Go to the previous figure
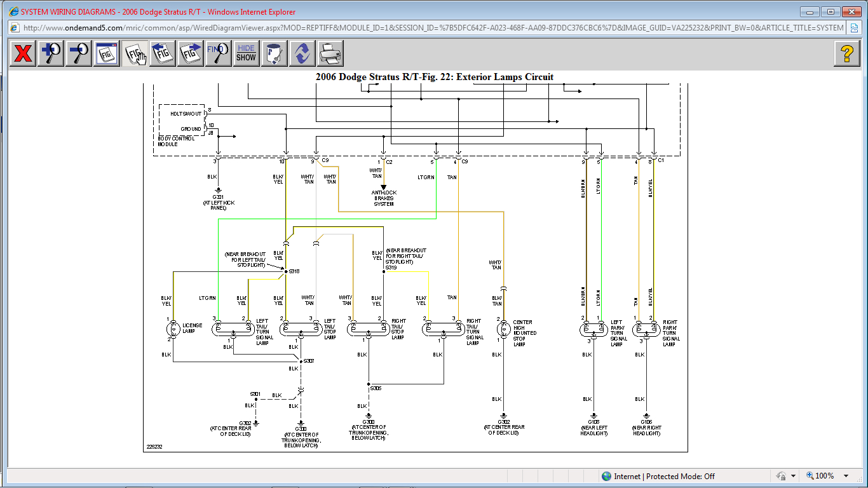868x488 pixels. point(163,53)
